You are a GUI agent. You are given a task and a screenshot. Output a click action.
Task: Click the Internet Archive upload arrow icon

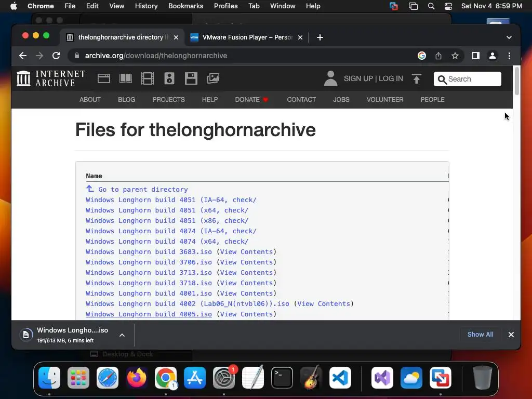tap(416, 79)
